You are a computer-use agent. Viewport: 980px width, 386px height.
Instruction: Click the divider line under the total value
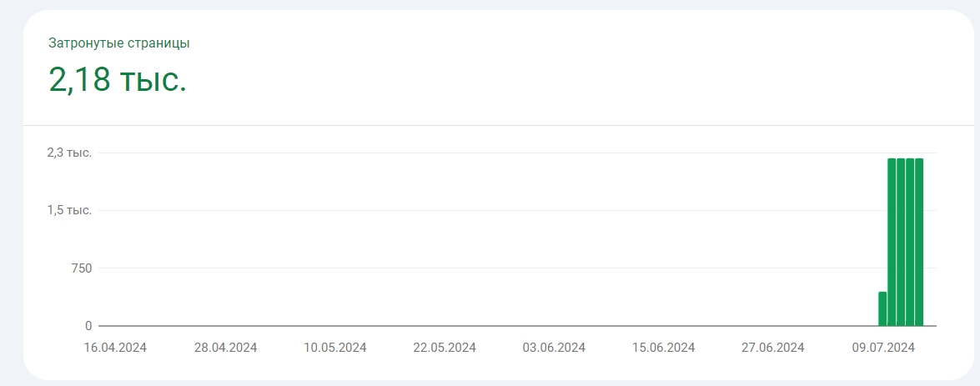coord(499,126)
